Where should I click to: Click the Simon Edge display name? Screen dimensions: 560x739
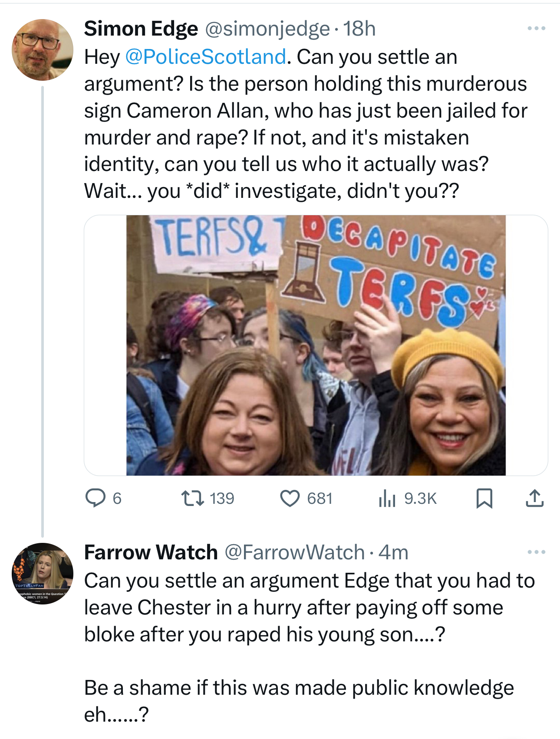tap(141, 29)
